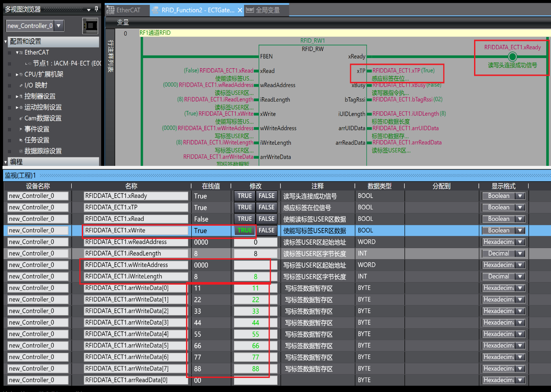551x392 pixels.
Task: Set xRead to TRUE in watch table
Action: click(244, 219)
